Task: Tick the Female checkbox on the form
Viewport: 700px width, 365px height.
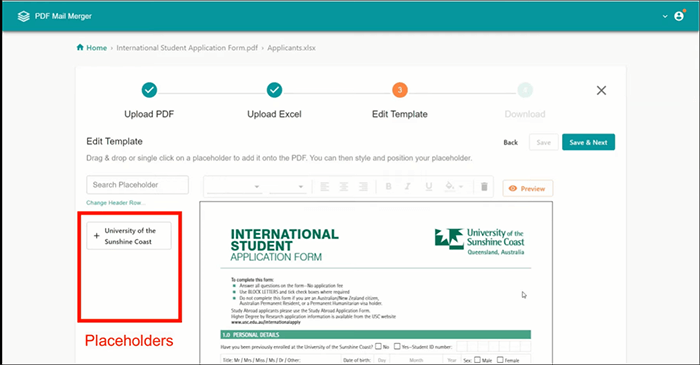Action: click(500, 360)
